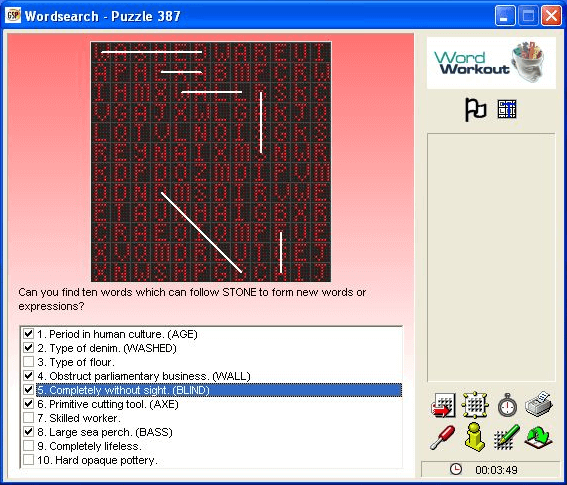
Task: Toggle the checkbox for clue 7 Skilled worker
Action: coord(28,418)
